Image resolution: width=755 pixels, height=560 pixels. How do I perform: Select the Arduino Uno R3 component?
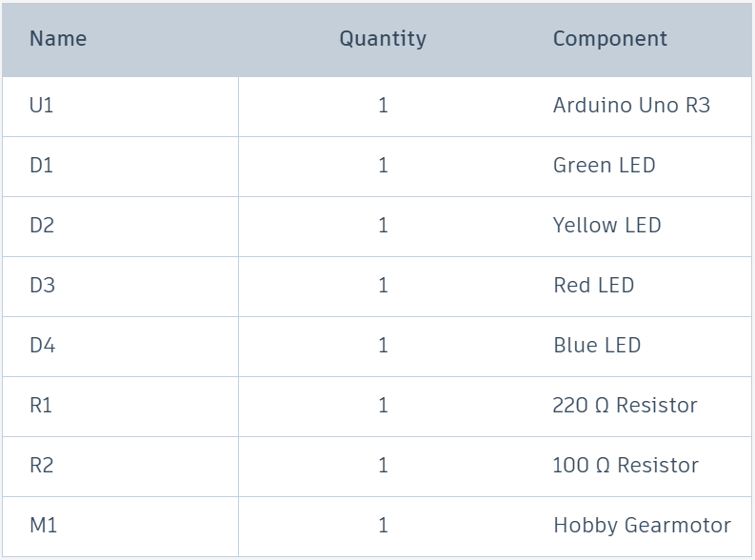coord(631,106)
